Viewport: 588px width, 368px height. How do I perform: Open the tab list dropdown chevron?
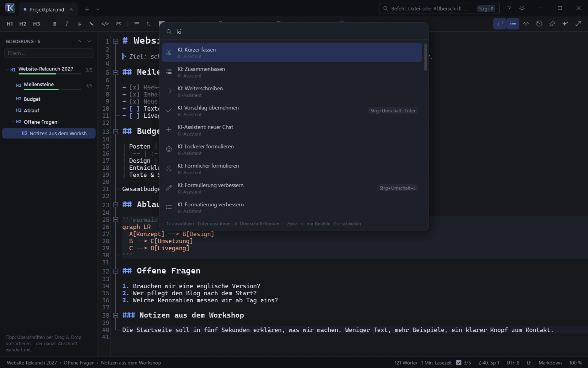[98, 10]
